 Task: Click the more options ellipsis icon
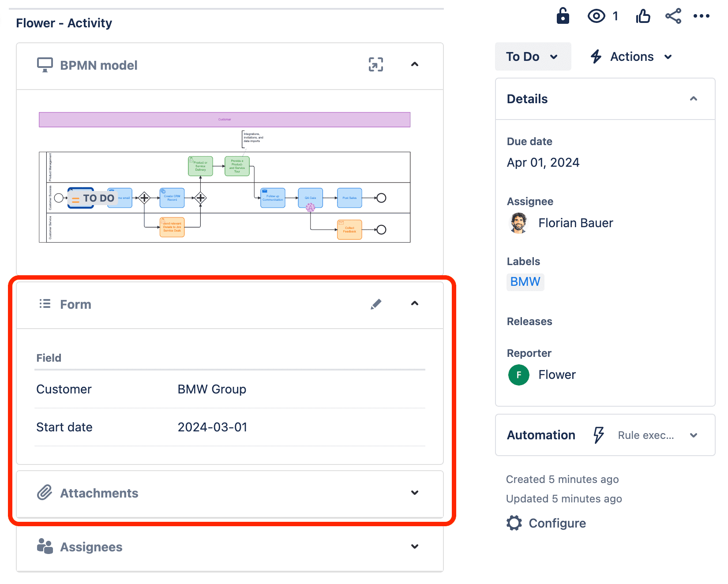click(x=702, y=15)
